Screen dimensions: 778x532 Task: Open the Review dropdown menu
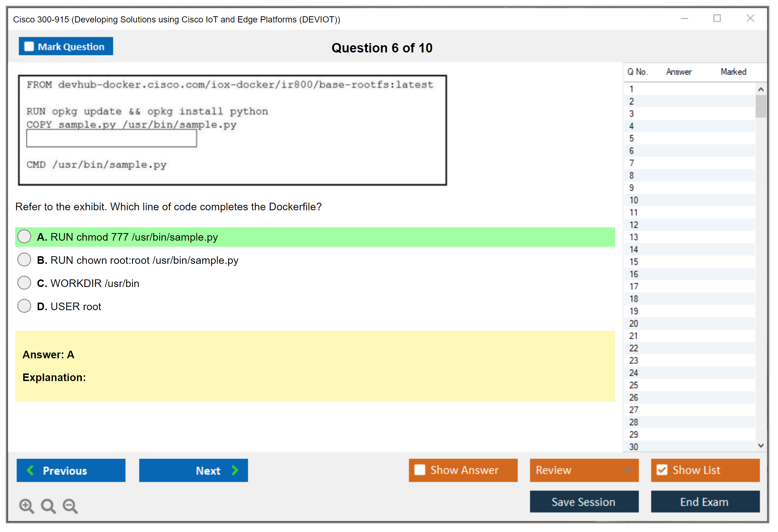584,470
